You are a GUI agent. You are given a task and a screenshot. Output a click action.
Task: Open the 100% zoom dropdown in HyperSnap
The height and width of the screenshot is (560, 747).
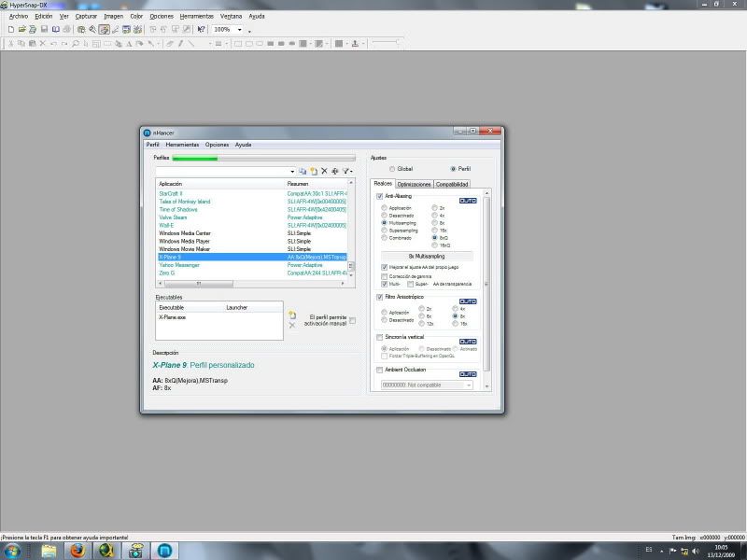(240, 30)
